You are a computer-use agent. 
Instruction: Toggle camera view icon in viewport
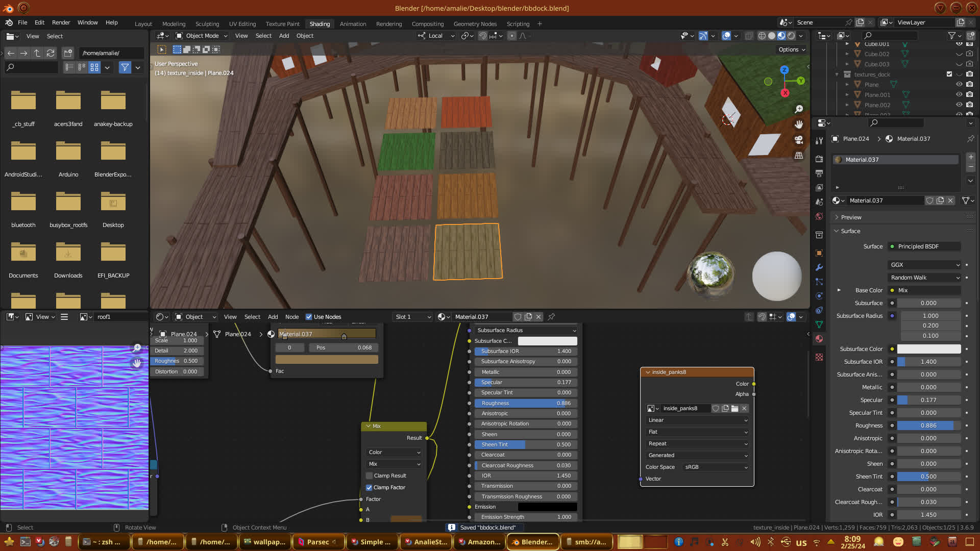tap(799, 140)
